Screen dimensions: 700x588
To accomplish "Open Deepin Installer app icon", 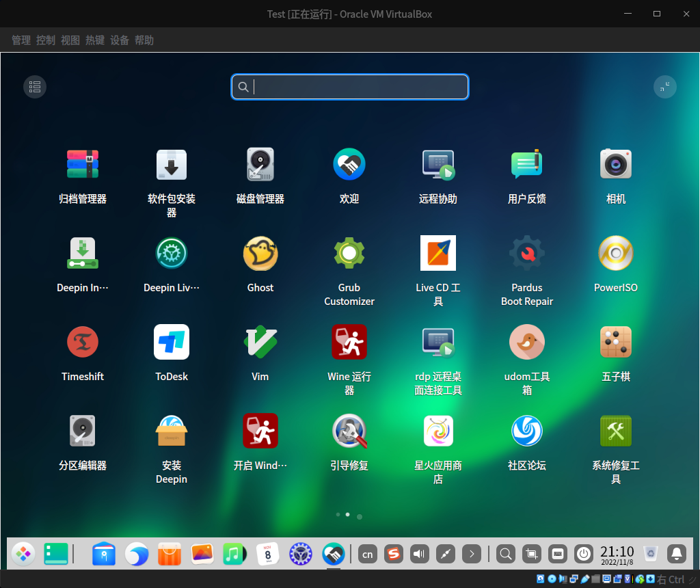I will (83, 253).
